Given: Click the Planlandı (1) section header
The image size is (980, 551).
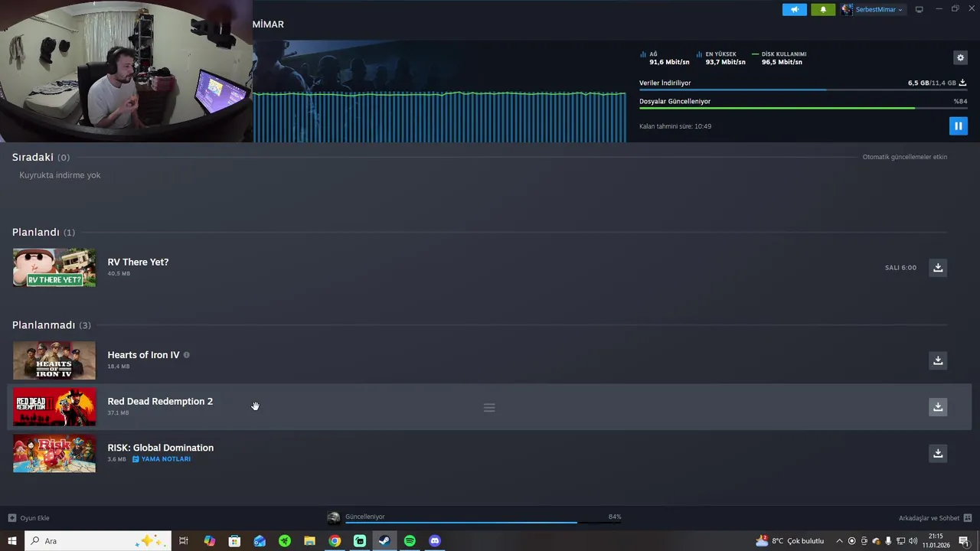Looking at the screenshot, I should (43, 232).
